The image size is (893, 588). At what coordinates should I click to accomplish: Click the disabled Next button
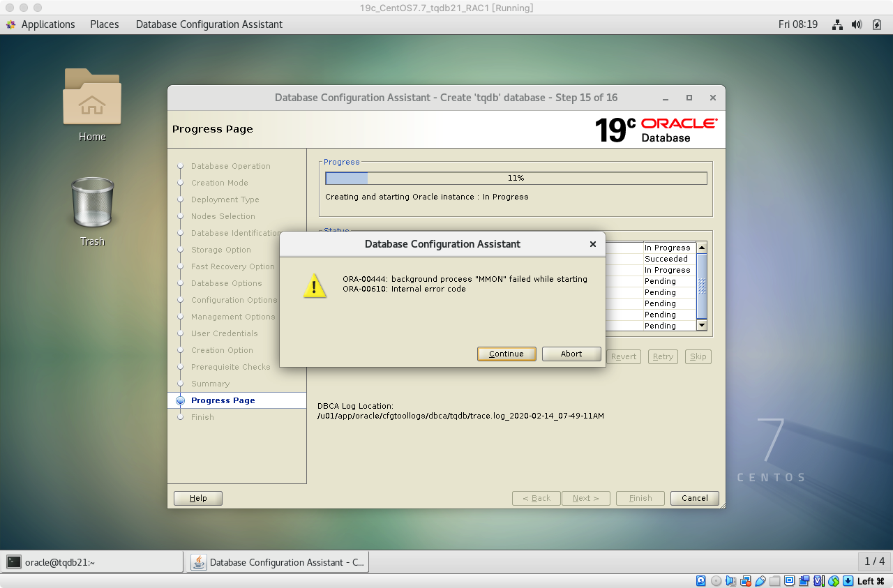586,498
